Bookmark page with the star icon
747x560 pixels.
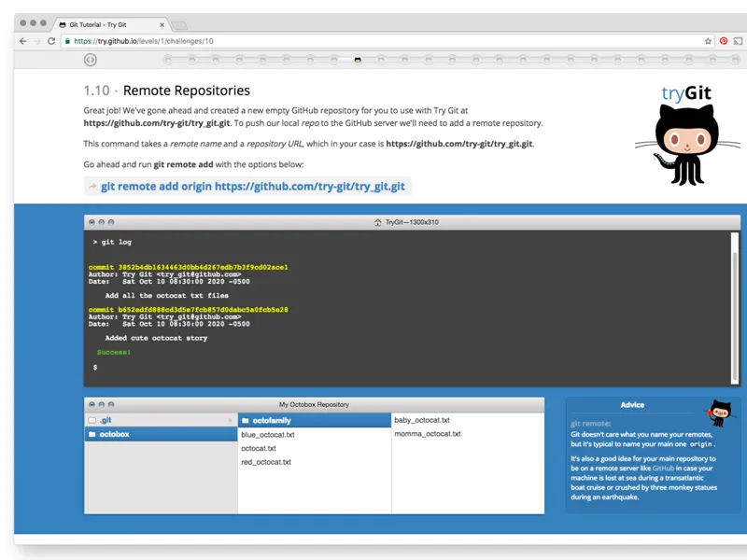708,41
